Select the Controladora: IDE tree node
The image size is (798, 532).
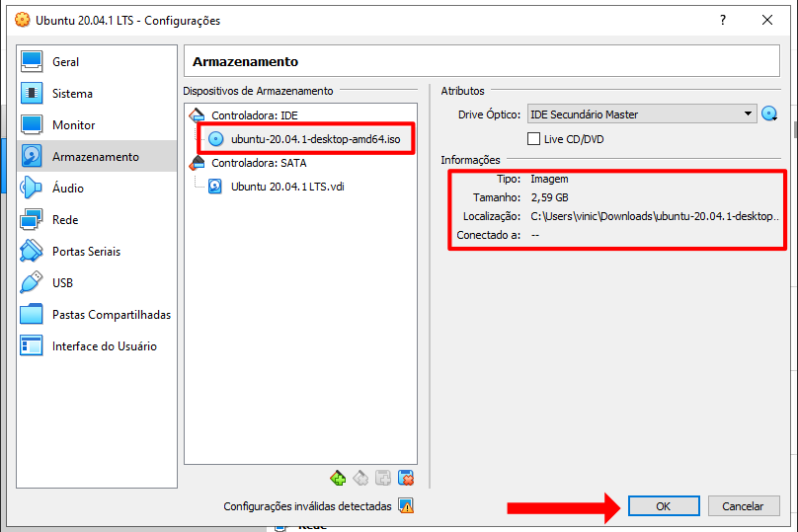255,115
